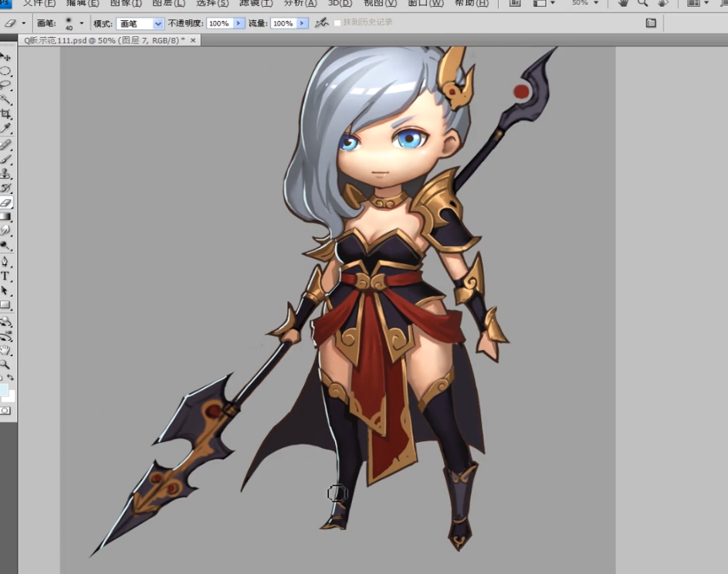Select the 3D Rotate tool

(x=5, y=321)
